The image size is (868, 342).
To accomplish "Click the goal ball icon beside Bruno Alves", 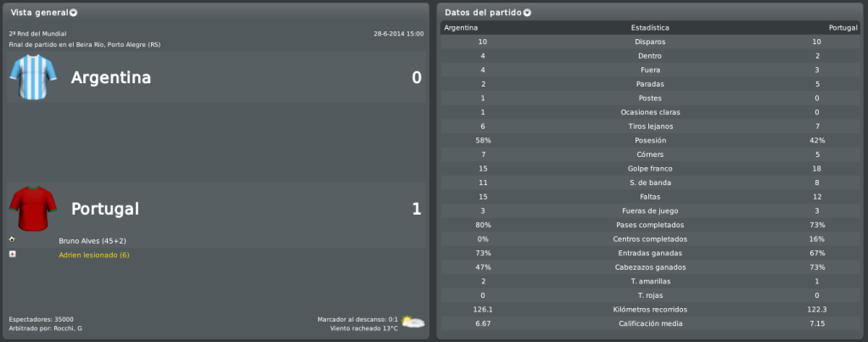I will 12,239.
